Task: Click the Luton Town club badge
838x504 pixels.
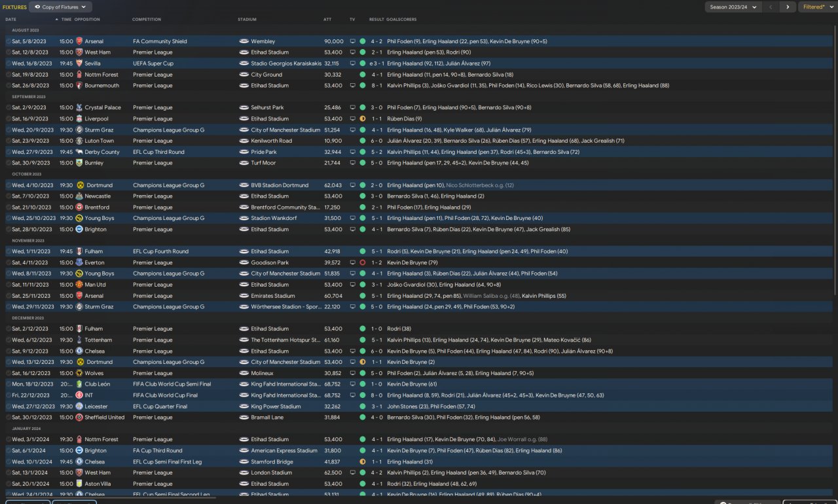Action: click(79, 141)
